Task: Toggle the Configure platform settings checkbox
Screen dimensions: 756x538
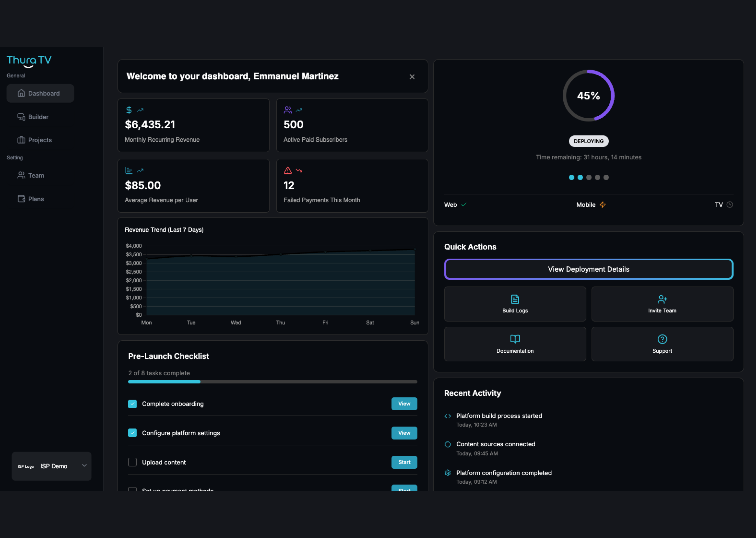Action: tap(132, 433)
